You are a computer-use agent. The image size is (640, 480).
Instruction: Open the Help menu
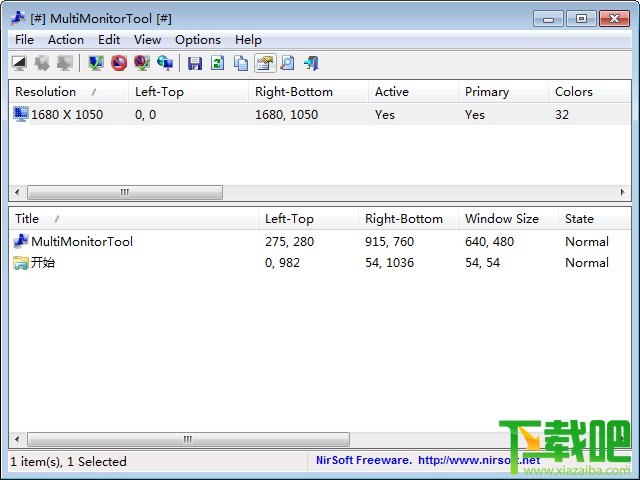point(248,40)
